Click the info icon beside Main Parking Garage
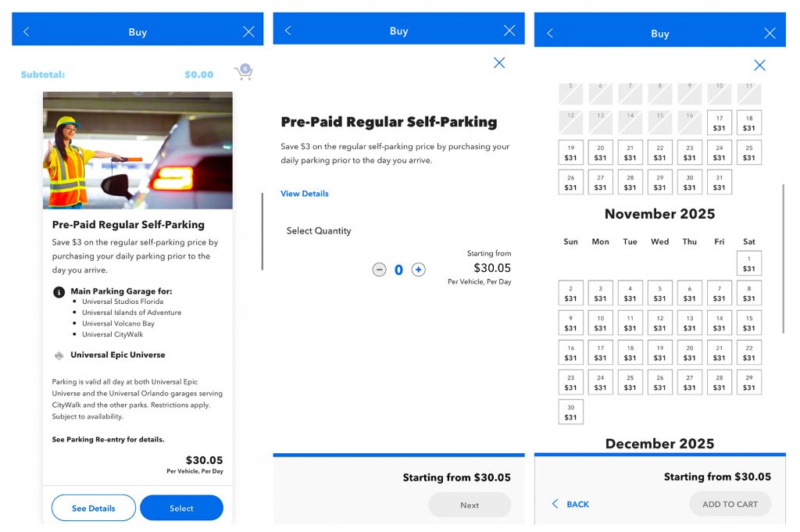Screen dimensions: 800x532 click(x=59, y=292)
